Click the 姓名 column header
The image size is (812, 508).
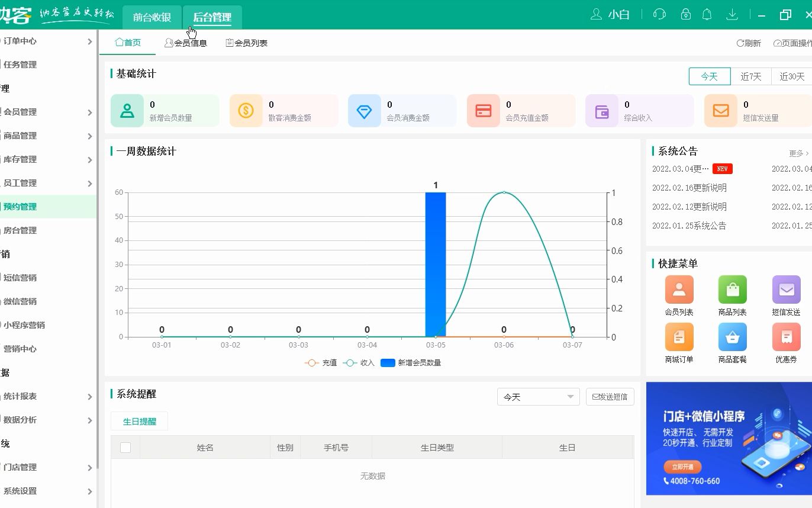205,448
